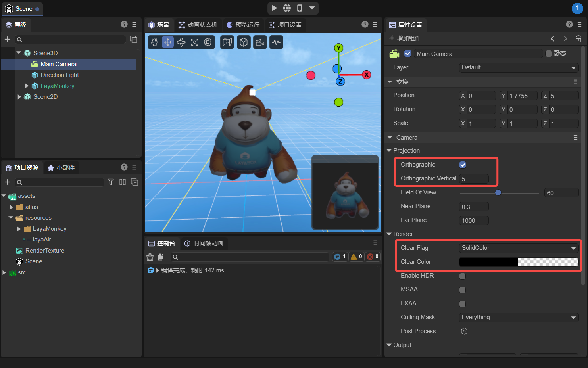Open the scene camera settings icon
Screen dimensions: 588x368
tap(260, 42)
